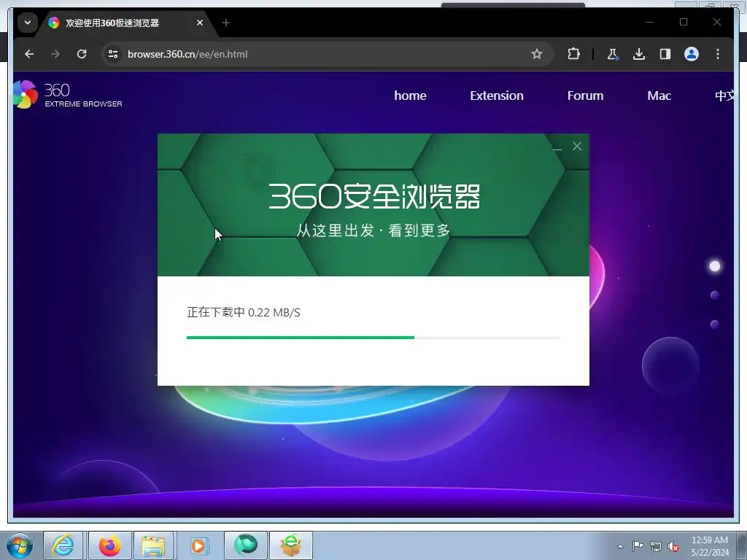This screenshot has width=747, height=560.
Task: Open the Forum nav link
Action: tap(586, 96)
